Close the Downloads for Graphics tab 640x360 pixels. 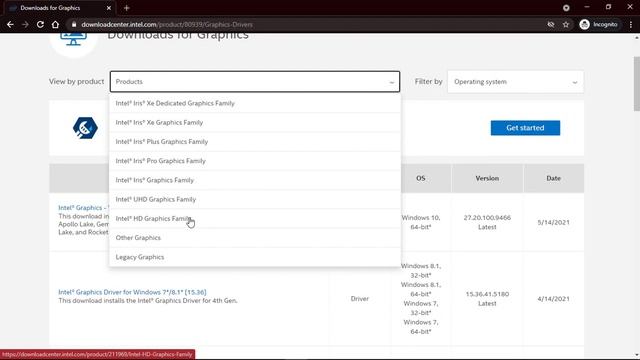pos(109,8)
